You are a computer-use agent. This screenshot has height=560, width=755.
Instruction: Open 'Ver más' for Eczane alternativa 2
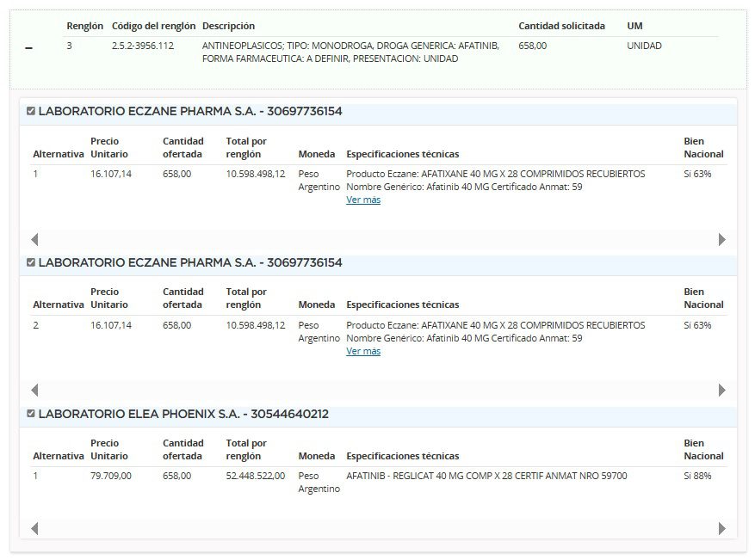point(362,351)
